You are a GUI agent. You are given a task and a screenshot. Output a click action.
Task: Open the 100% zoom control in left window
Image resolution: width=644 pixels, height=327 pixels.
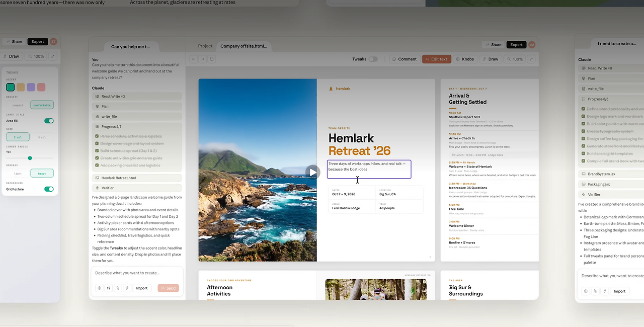pyautogui.click(x=36, y=56)
